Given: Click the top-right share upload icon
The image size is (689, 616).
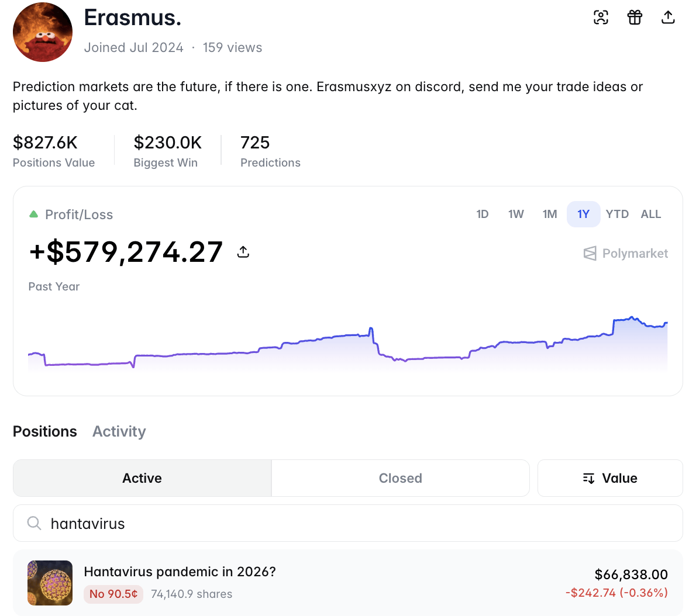Looking at the screenshot, I should click(x=668, y=18).
